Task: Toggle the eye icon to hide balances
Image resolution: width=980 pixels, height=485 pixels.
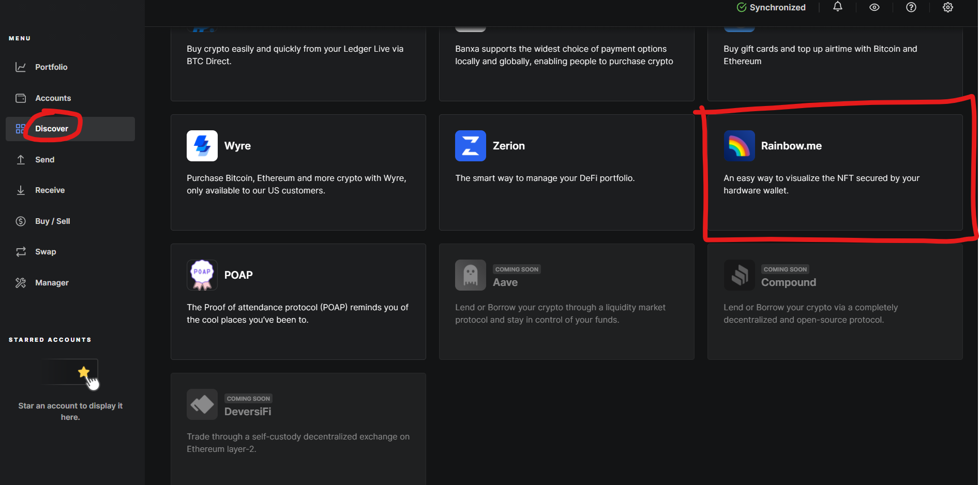Action: tap(874, 7)
